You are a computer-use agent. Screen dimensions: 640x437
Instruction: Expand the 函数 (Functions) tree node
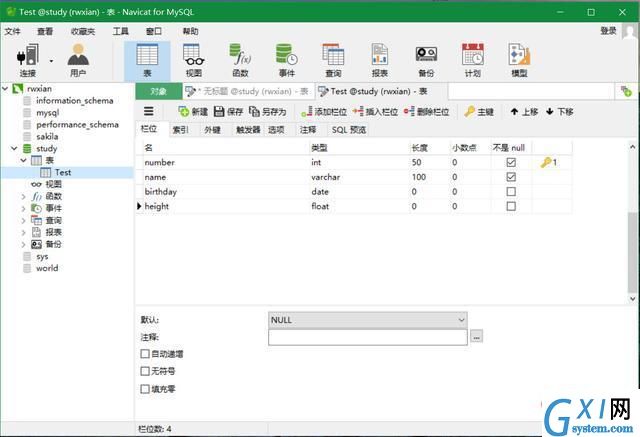pyautogui.click(x=23, y=196)
